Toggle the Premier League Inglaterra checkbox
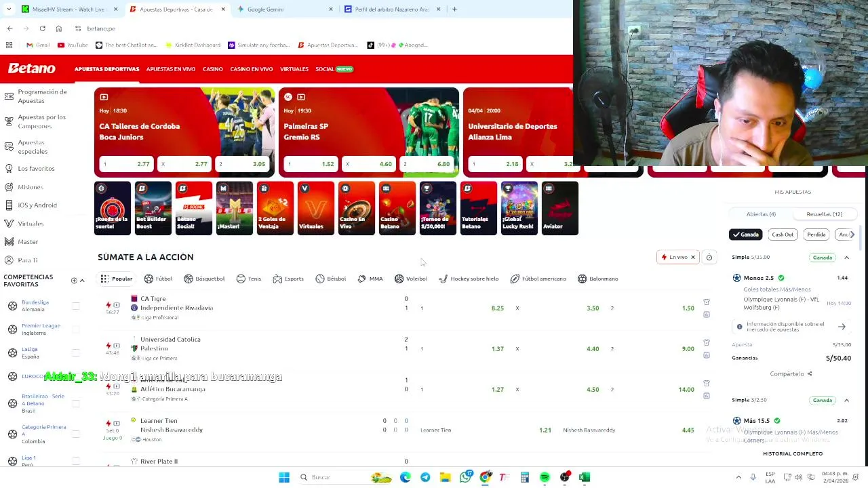This screenshot has height=488, width=868. [76, 329]
